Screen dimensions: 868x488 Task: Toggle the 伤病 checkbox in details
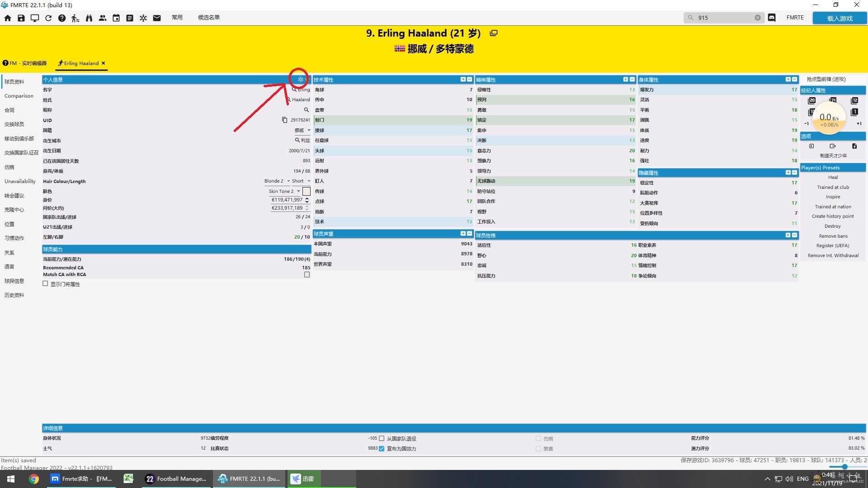pyautogui.click(x=538, y=438)
